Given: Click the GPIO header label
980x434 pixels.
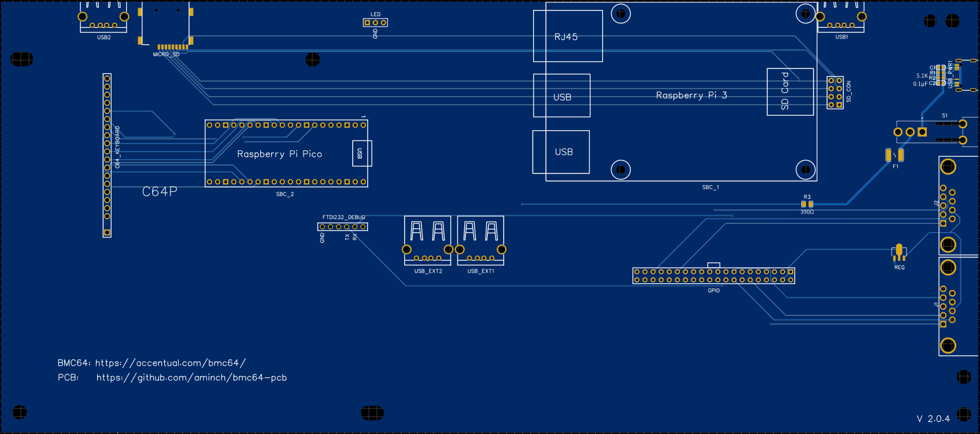Looking at the screenshot, I should [x=714, y=290].
